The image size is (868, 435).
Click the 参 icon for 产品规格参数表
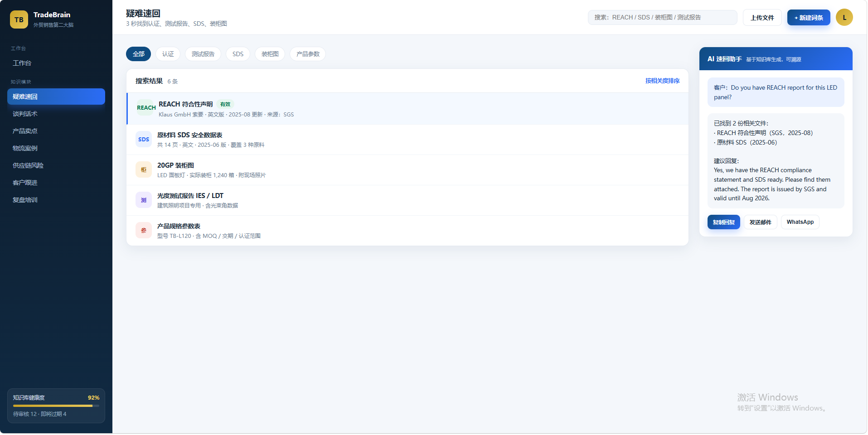[144, 230]
